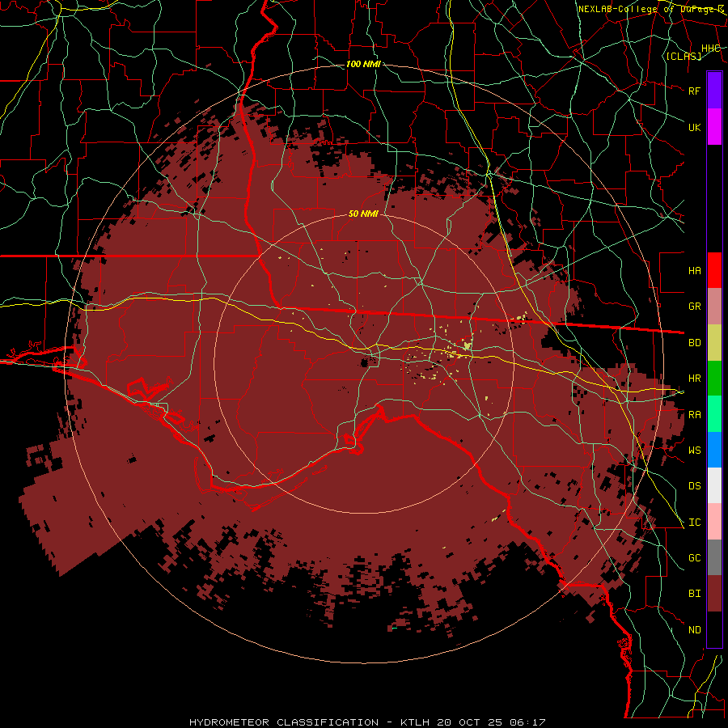
Task: Click the mint green RA legend swatch
Action: 714,414
